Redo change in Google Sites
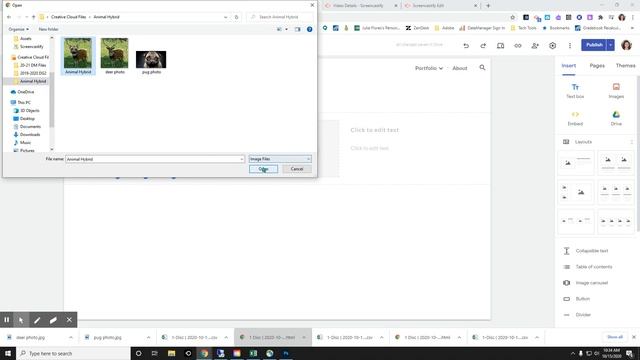Image resolution: width=640 pixels, height=360 pixels. pyautogui.click(x=483, y=45)
